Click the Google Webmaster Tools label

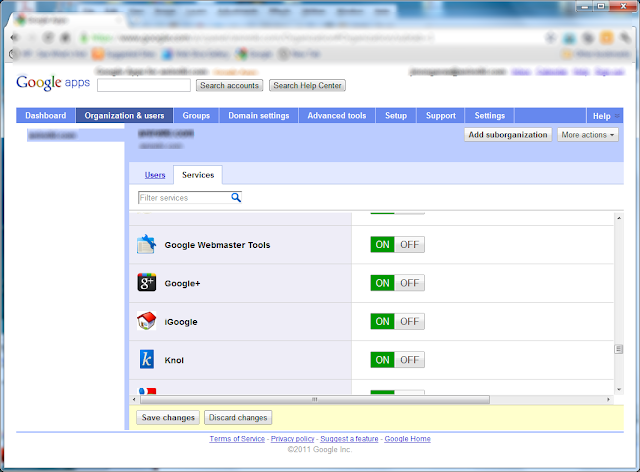(217, 245)
